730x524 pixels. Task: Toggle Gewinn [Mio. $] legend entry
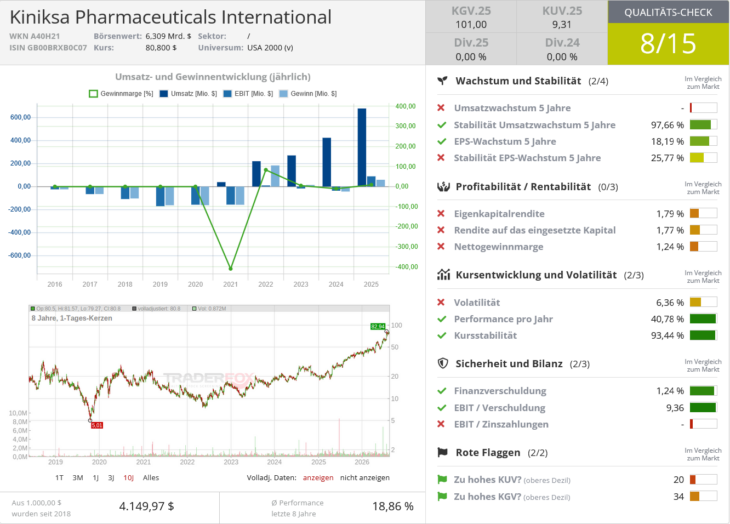308,94
